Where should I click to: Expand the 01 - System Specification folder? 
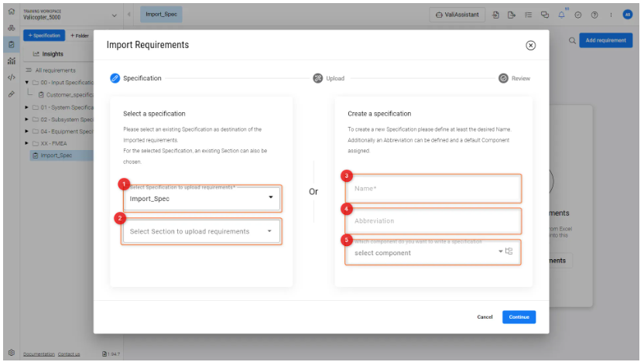(x=27, y=107)
